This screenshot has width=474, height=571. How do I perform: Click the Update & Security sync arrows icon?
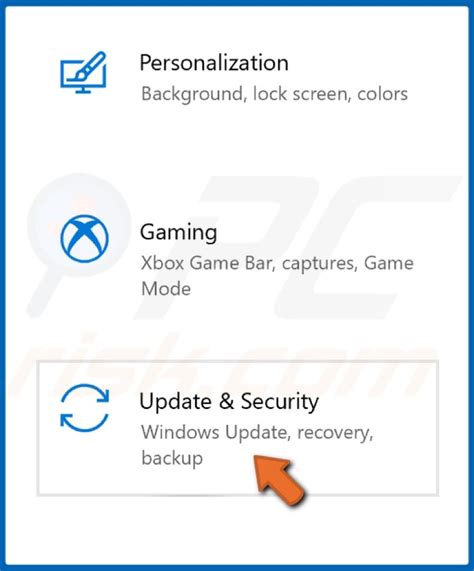(x=84, y=407)
